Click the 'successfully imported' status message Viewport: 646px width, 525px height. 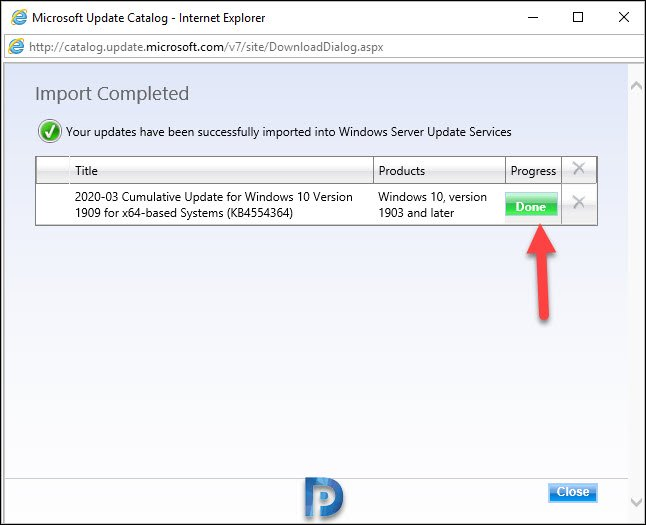tap(289, 132)
